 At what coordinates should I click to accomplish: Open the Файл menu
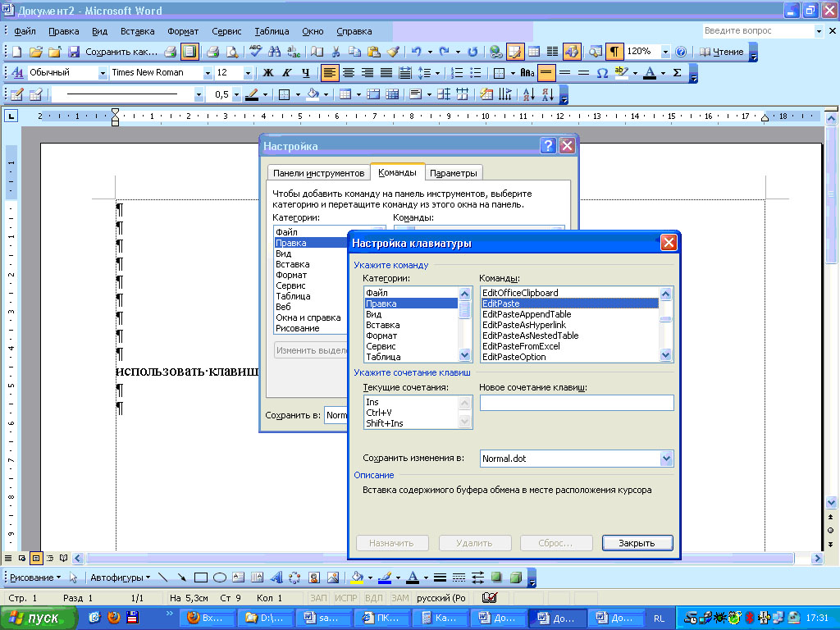click(25, 31)
